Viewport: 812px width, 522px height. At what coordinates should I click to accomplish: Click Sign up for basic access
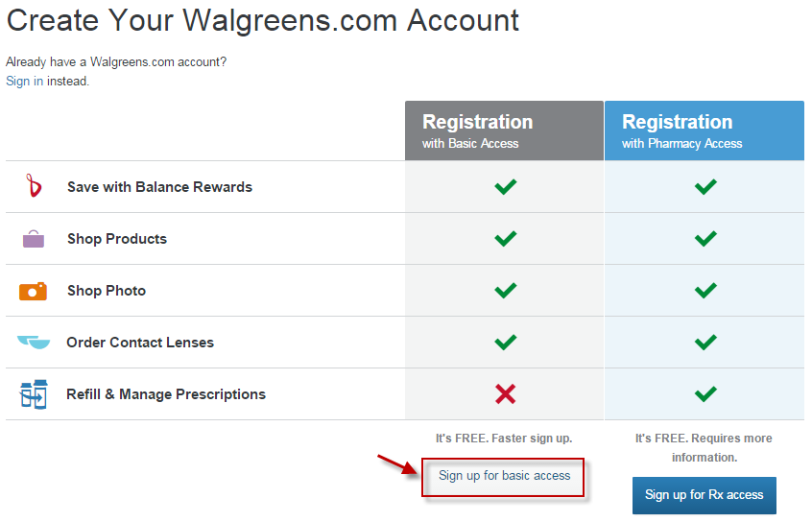pos(504,476)
